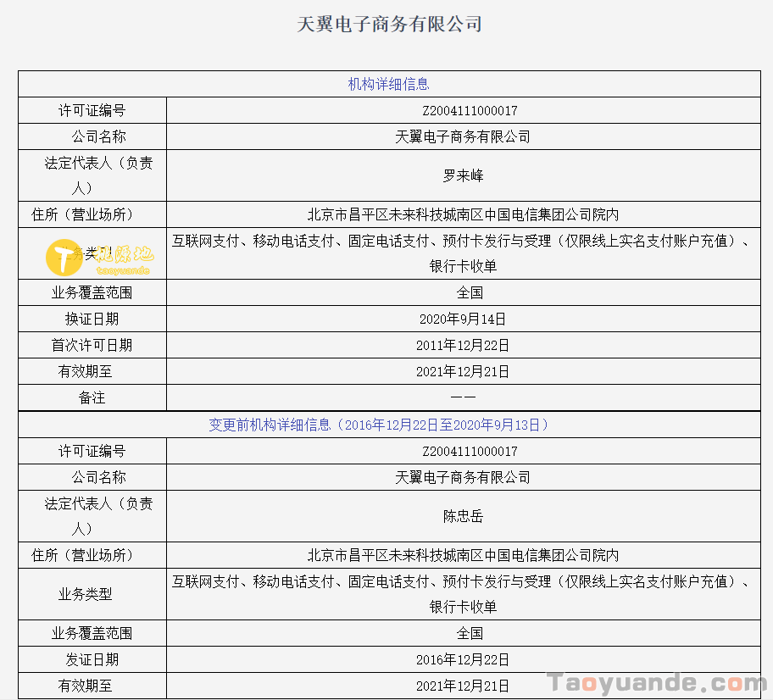The width and height of the screenshot is (773, 700).
Task: Click the 换证日期 label
Action: [x=92, y=319]
